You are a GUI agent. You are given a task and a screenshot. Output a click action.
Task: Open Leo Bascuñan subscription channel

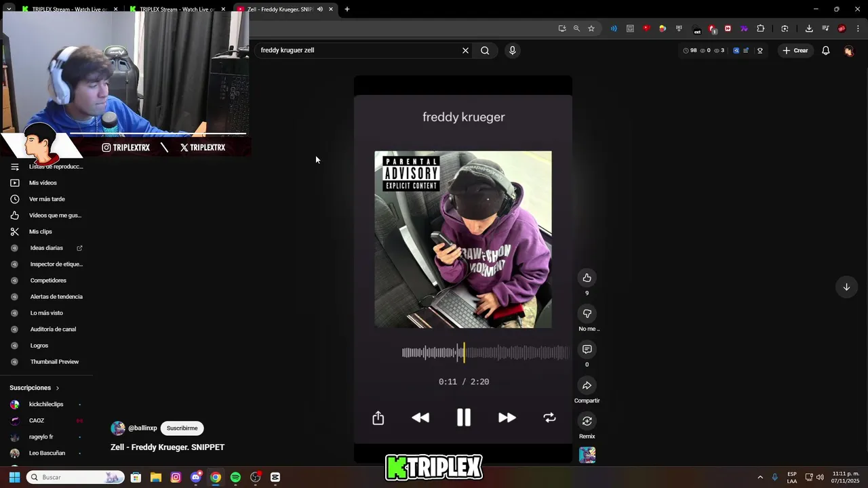coord(46,453)
